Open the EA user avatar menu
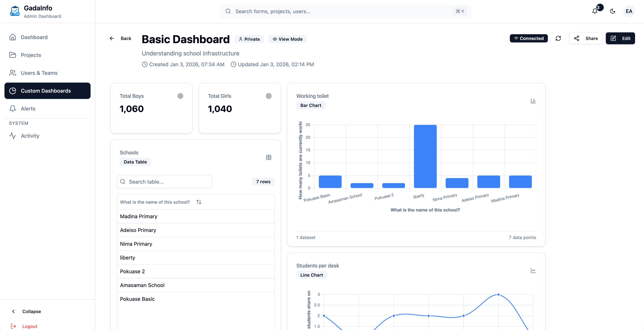Viewport: 644px width, 330px height. coord(629,11)
